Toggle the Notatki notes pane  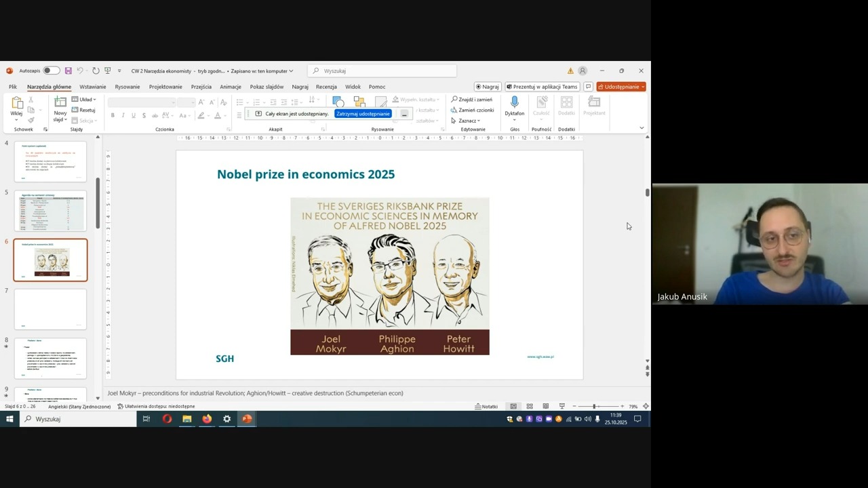486,407
